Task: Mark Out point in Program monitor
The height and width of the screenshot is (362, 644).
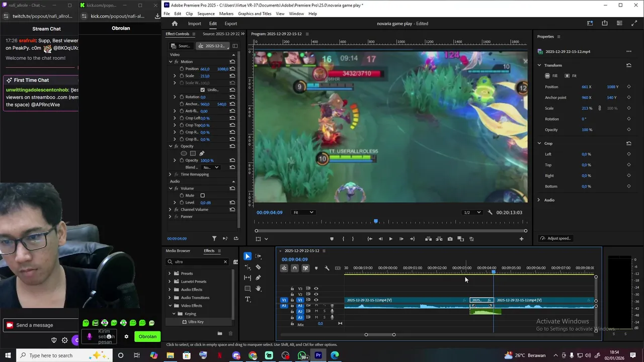Action: coord(353,239)
